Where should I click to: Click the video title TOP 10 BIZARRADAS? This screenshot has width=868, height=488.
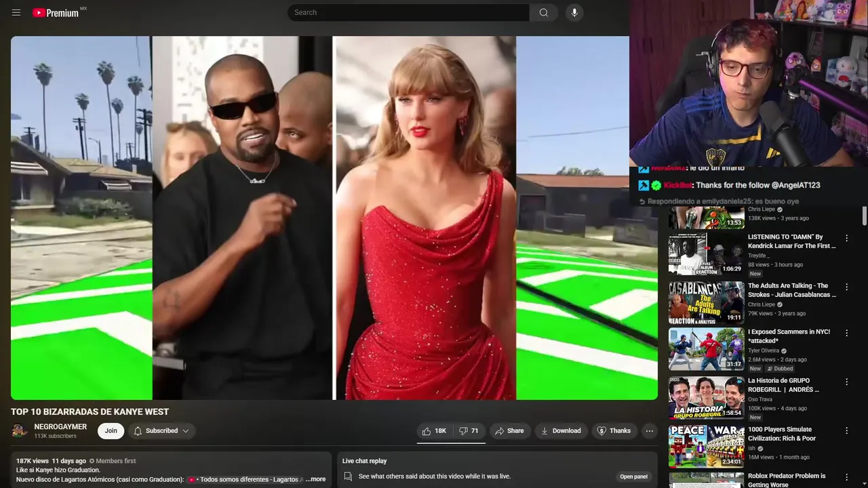coord(90,411)
